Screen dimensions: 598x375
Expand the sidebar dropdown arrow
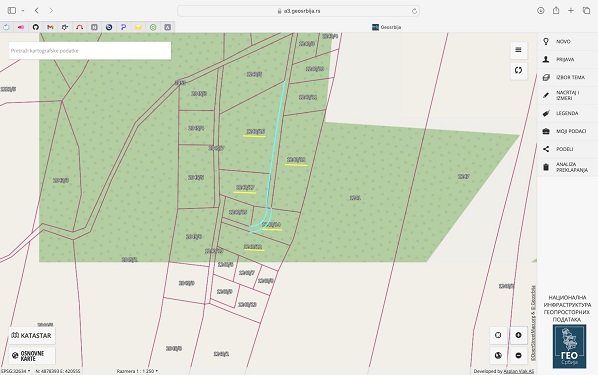pos(23,11)
